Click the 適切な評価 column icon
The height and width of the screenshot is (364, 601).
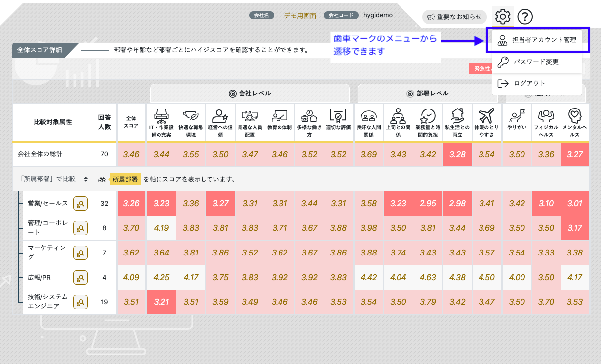click(339, 115)
